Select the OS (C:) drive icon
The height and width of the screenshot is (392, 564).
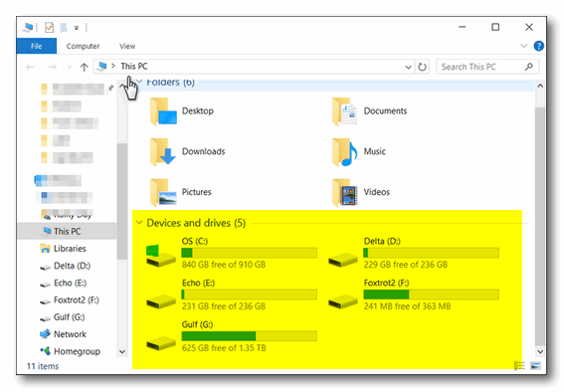click(x=160, y=256)
